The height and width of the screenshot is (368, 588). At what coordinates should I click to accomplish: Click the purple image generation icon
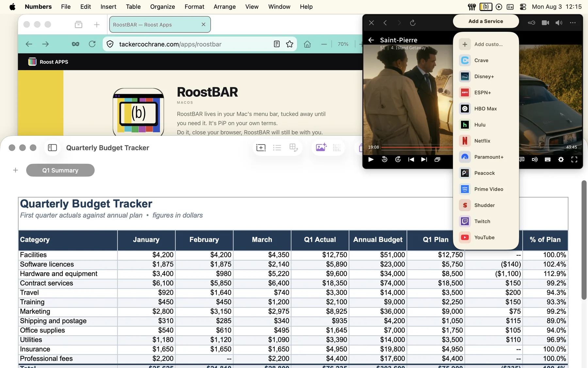(321, 147)
